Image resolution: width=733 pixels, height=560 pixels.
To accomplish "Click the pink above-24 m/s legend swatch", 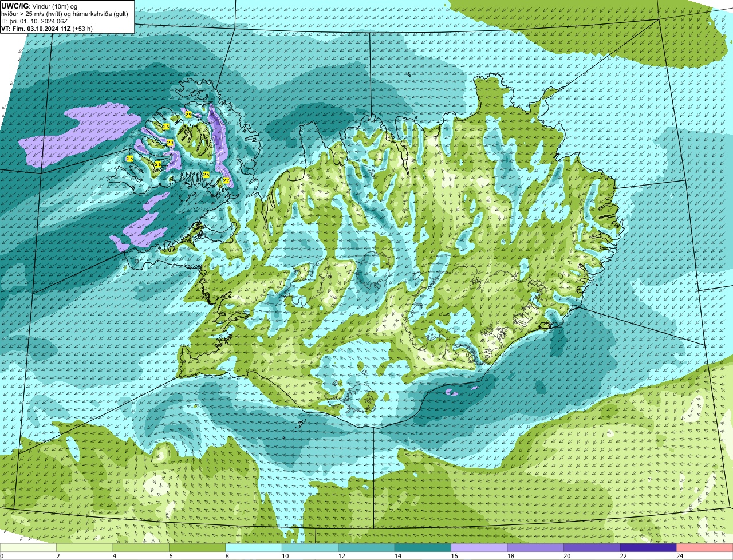I will pos(705,547).
